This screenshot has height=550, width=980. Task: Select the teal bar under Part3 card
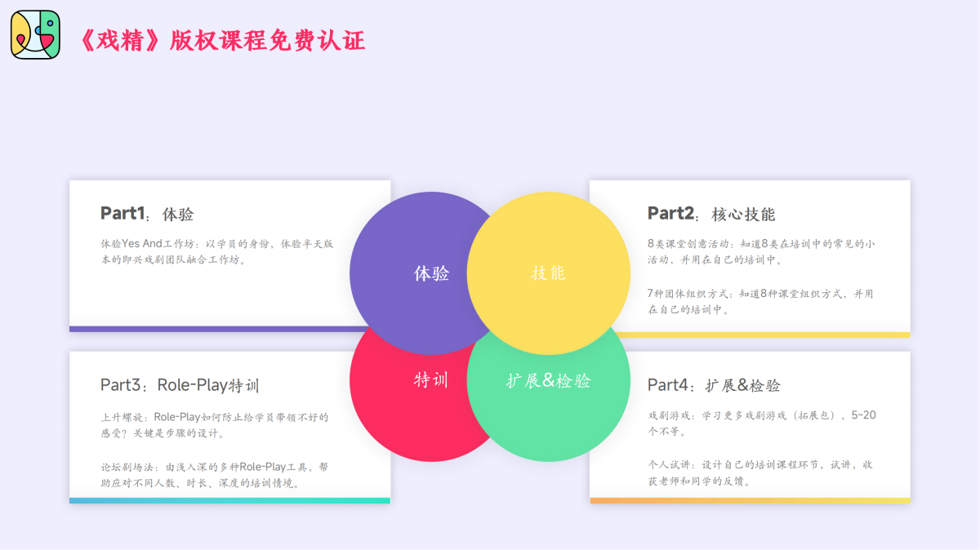tap(229, 500)
